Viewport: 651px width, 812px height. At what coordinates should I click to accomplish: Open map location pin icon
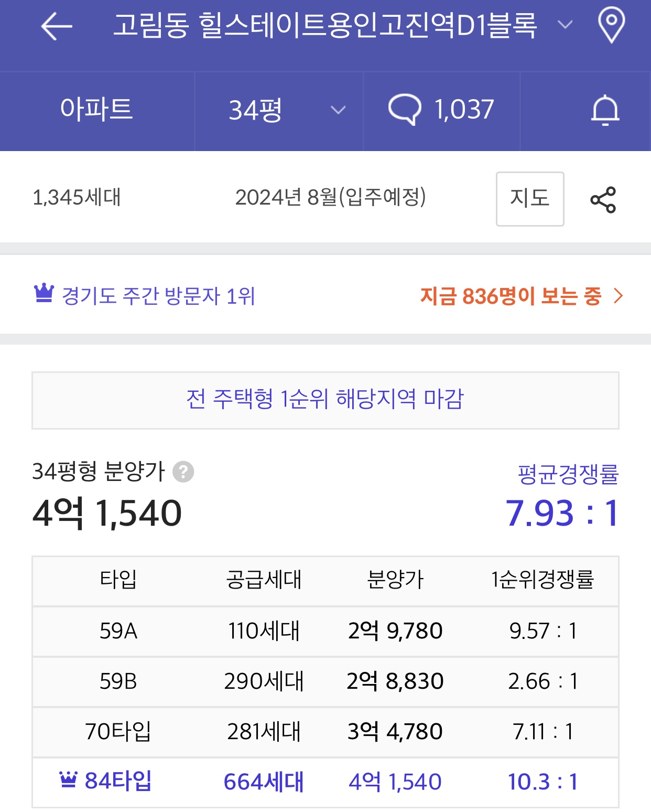(611, 25)
